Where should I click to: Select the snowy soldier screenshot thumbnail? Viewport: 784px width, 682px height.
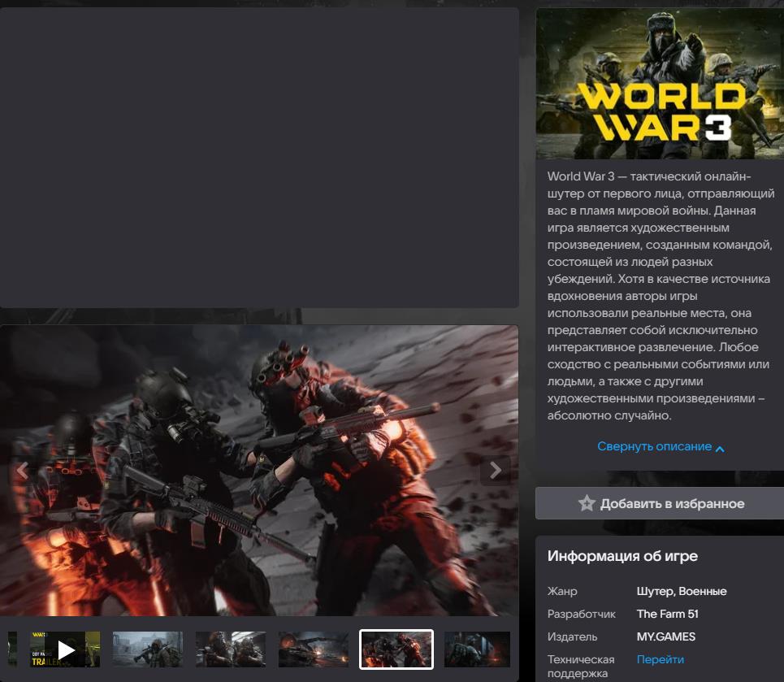point(148,649)
